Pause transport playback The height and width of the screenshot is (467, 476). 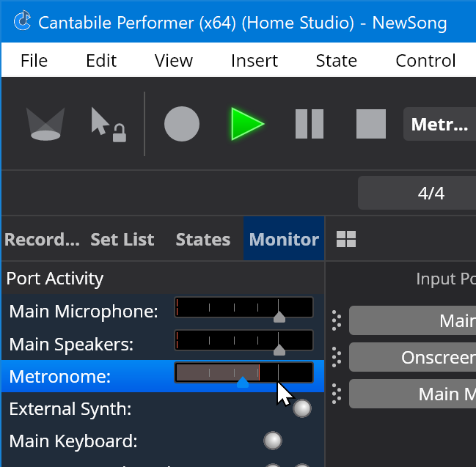pos(310,124)
